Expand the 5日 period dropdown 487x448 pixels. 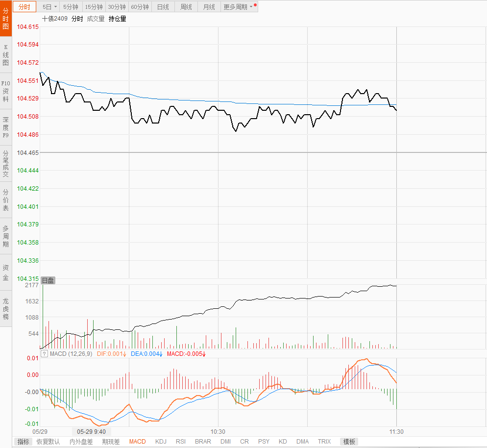tap(49, 7)
